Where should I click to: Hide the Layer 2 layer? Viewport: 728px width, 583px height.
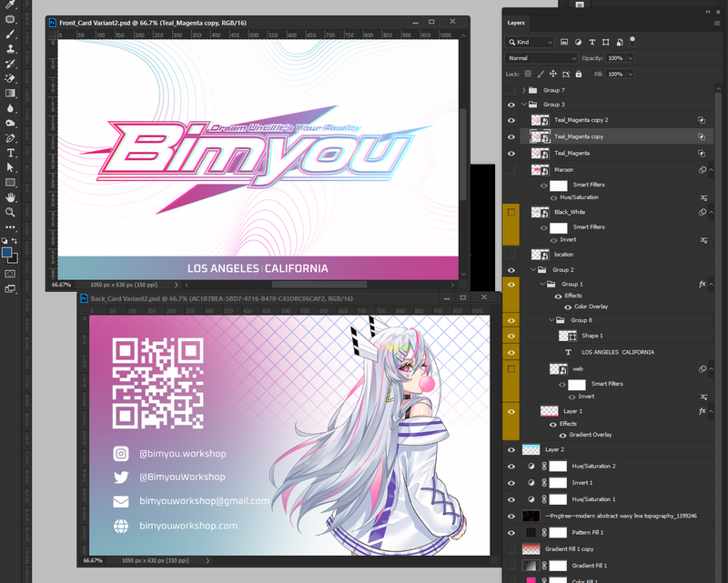[511, 449]
